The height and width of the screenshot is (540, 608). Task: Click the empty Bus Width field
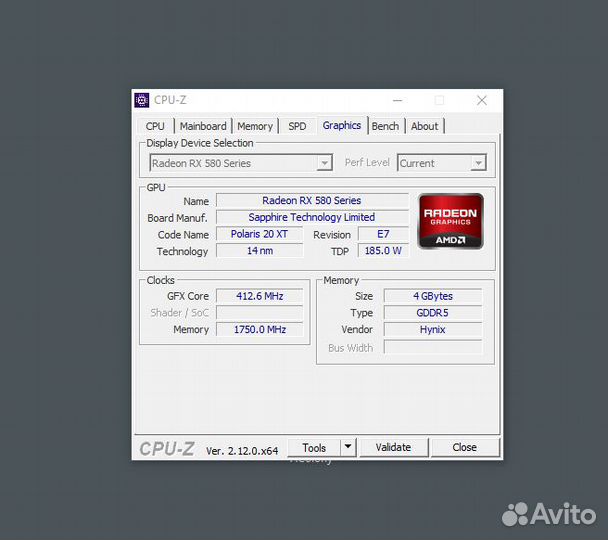433,347
